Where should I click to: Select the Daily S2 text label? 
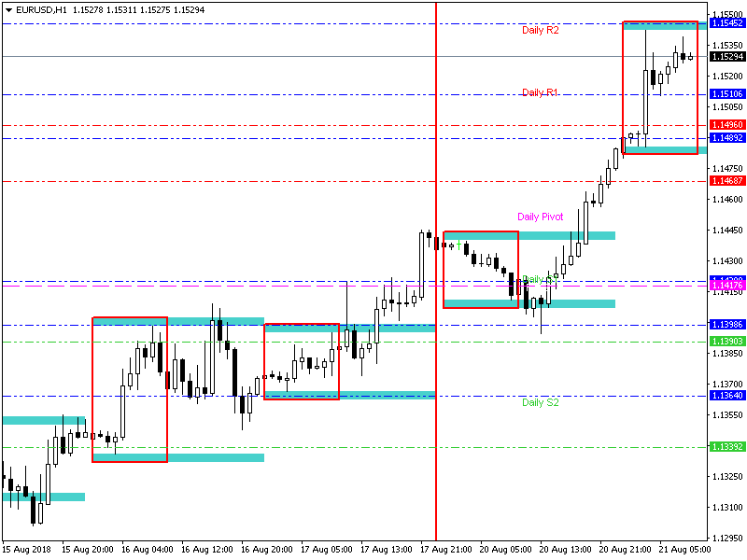pos(540,403)
